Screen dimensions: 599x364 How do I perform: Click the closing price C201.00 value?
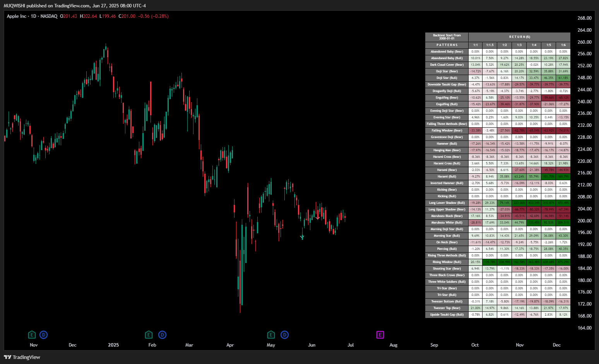(x=127, y=16)
